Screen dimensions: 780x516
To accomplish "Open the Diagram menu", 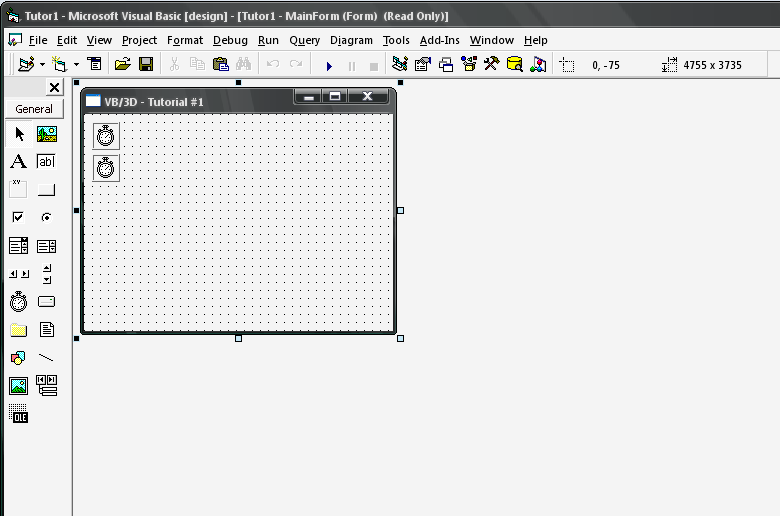I will coord(351,40).
